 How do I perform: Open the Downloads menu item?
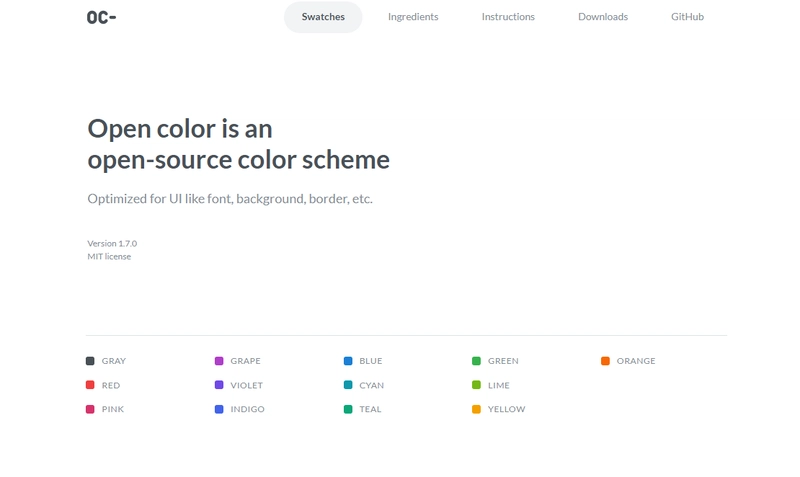(x=603, y=17)
